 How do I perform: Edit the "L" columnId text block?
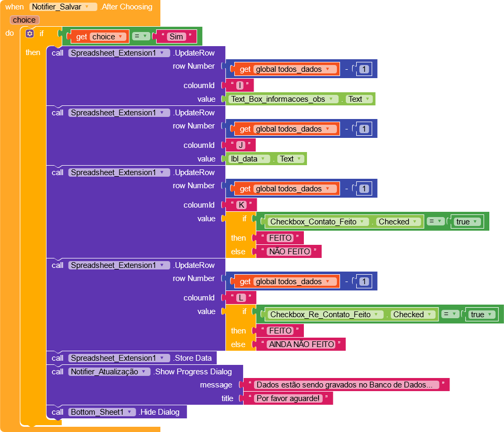point(241,298)
